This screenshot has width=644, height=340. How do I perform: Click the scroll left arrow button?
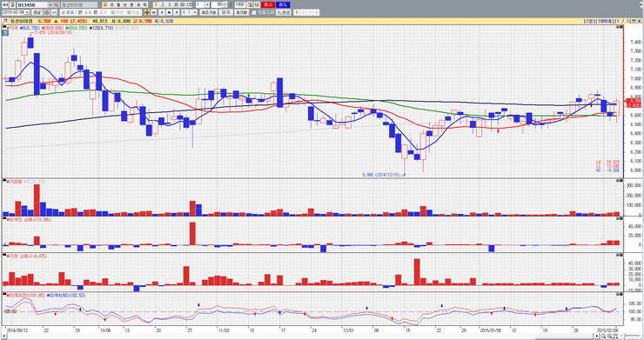point(162,12)
